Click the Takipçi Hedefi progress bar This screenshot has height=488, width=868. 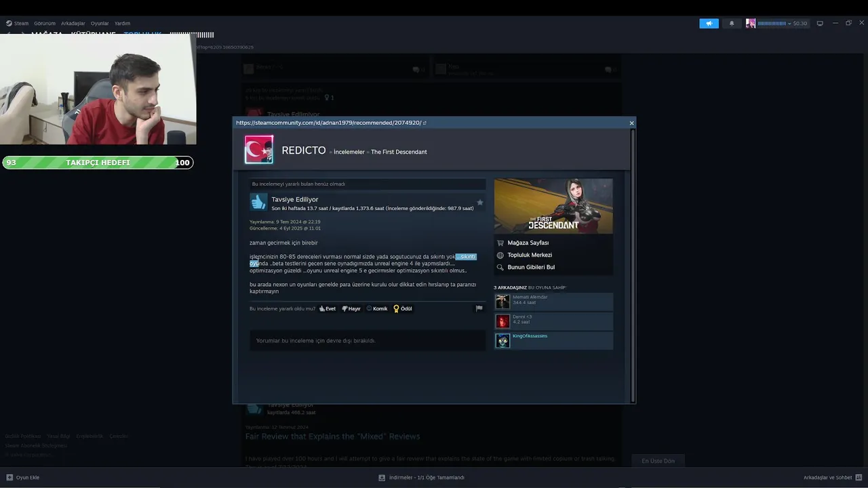pos(98,163)
